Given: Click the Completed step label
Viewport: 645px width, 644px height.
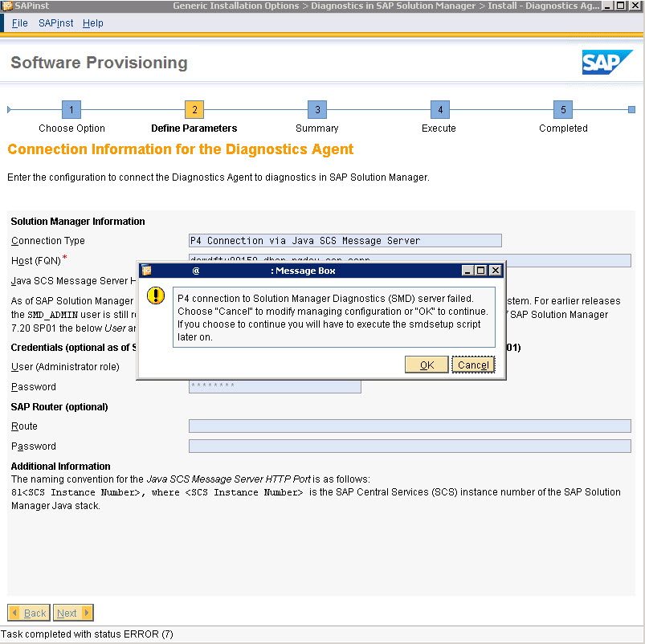Looking at the screenshot, I should (x=563, y=128).
